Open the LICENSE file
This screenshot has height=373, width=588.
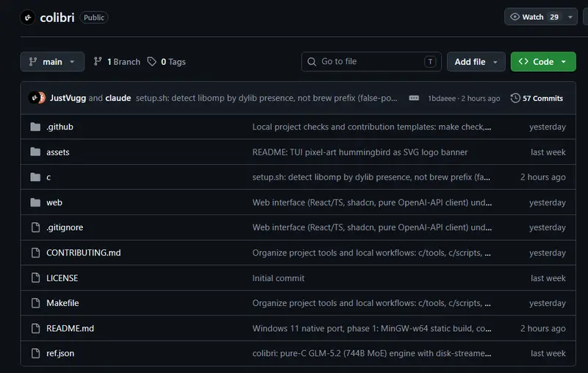(x=62, y=278)
